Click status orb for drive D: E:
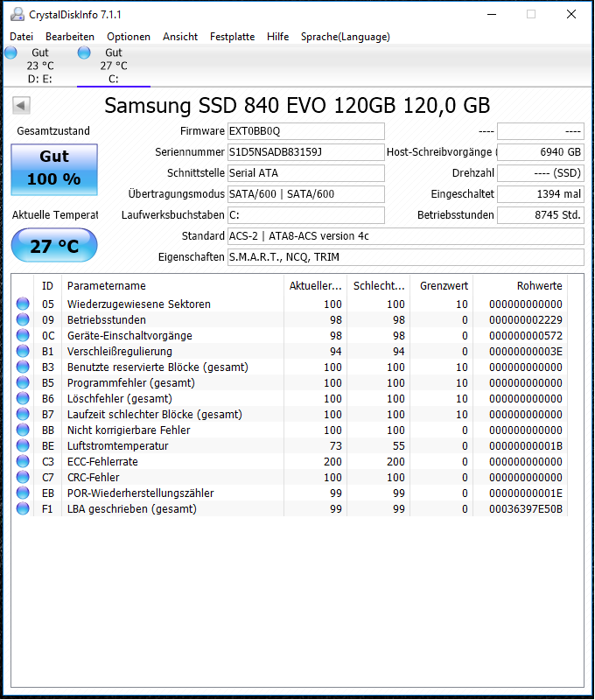Screen dimensions: 595x700 tap(10, 52)
